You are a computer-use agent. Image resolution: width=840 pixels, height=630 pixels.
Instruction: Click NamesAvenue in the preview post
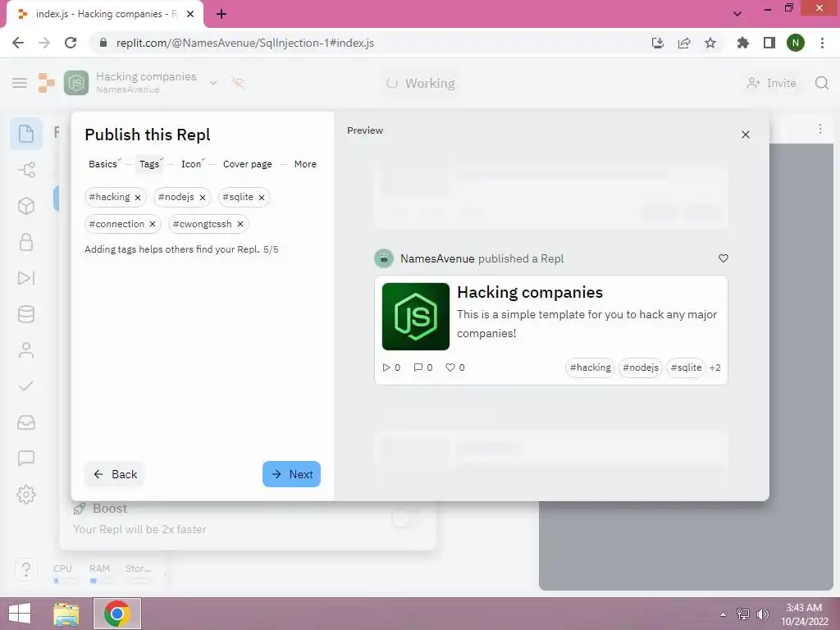coord(437,258)
